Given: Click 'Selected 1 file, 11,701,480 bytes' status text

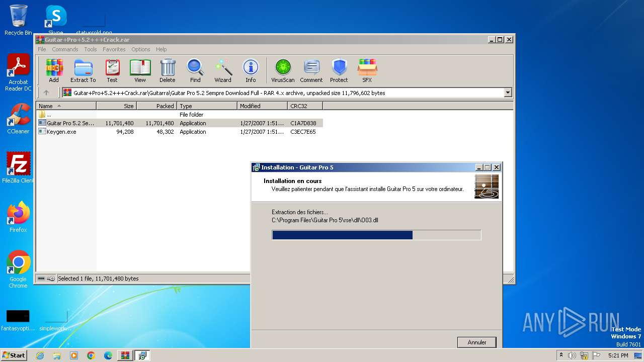Looking at the screenshot, I should click(x=98, y=279).
